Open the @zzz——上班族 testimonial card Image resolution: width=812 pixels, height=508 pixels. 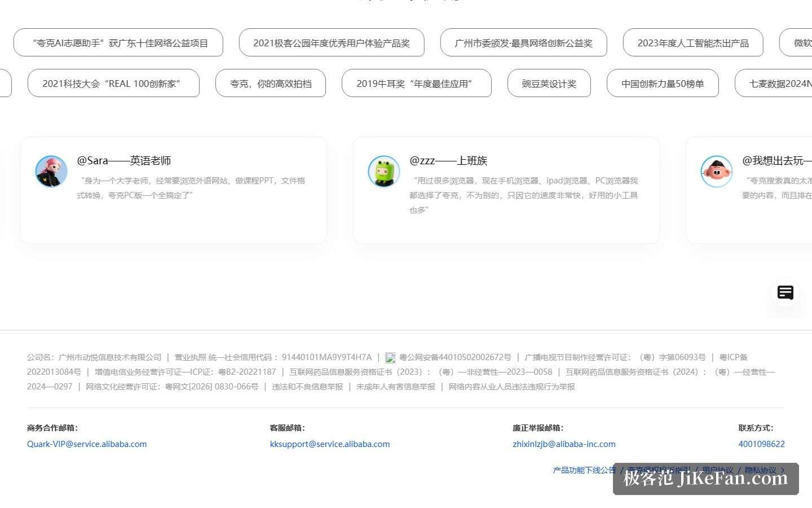506,190
